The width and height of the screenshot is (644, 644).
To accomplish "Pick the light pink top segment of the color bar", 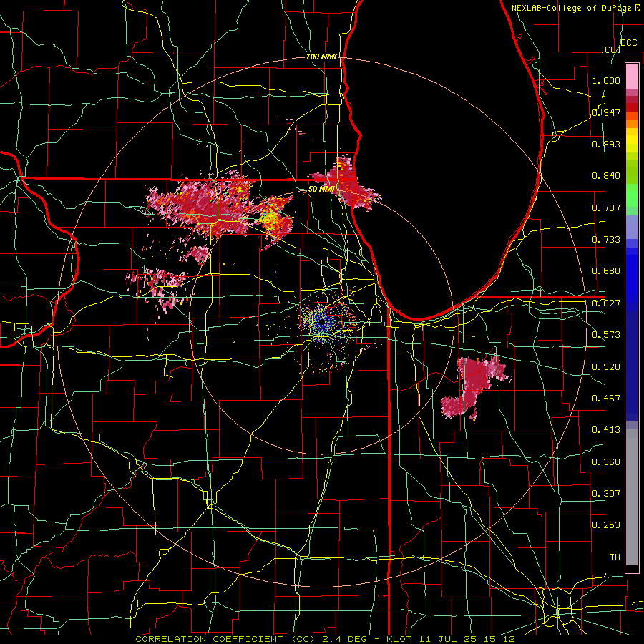I will (x=632, y=77).
